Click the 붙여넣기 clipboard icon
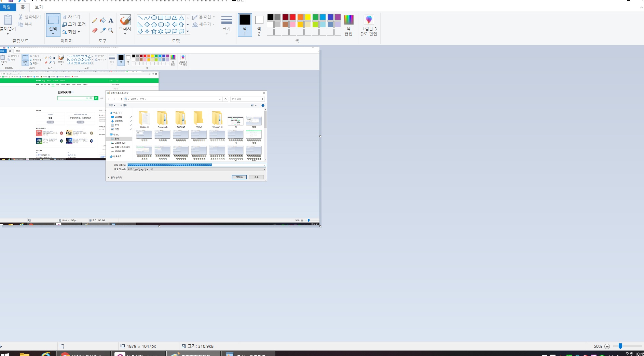Viewport: 644px width, 356px height. tap(8, 19)
